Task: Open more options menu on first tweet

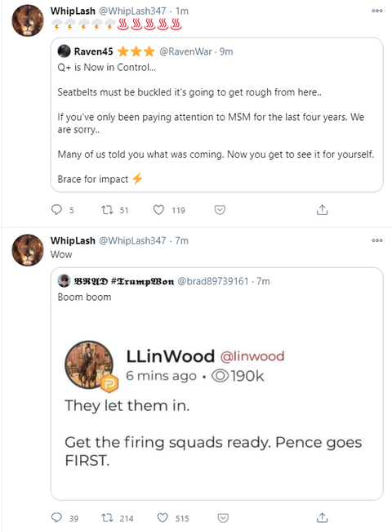Action: [x=377, y=11]
